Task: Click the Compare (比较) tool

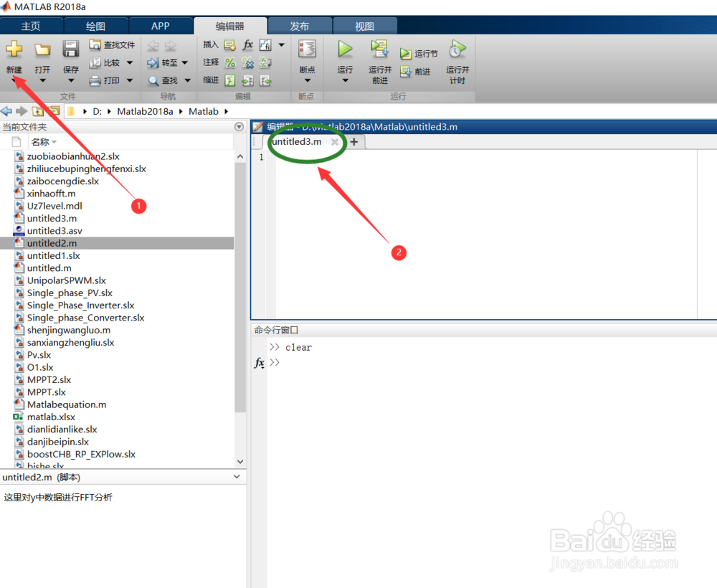Action: [x=105, y=62]
